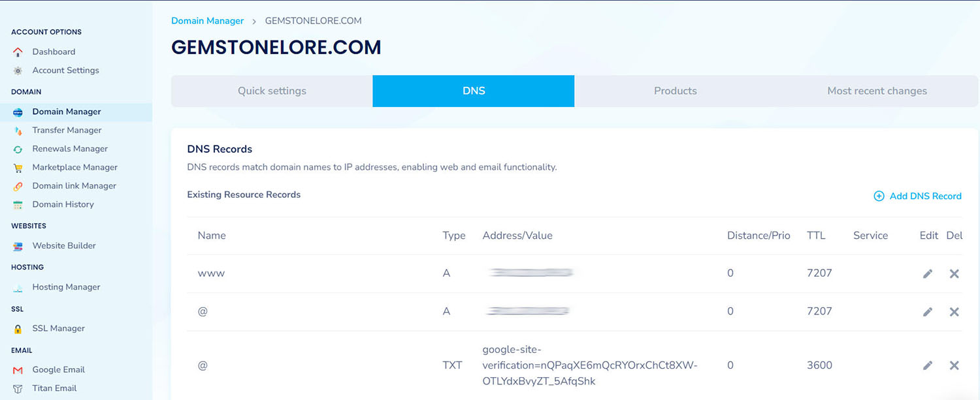The height and width of the screenshot is (400, 980).
Task: Click the Dashboard house icon
Action: click(18, 52)
